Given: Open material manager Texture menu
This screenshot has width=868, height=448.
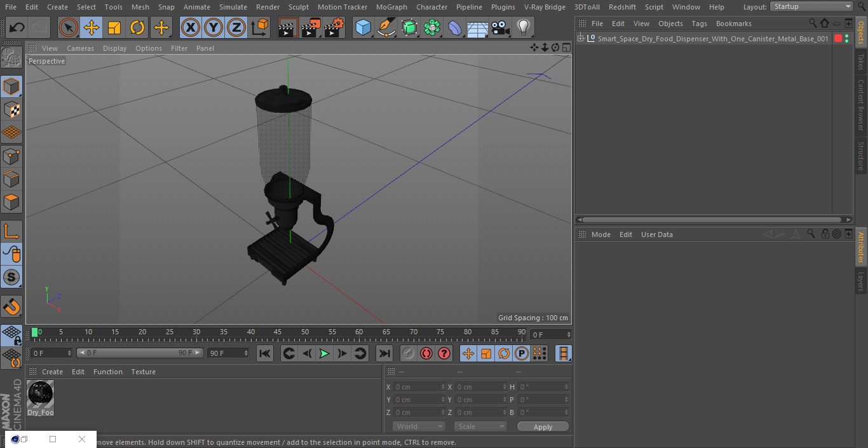Looking at the screenshot, I should (144, 372).
